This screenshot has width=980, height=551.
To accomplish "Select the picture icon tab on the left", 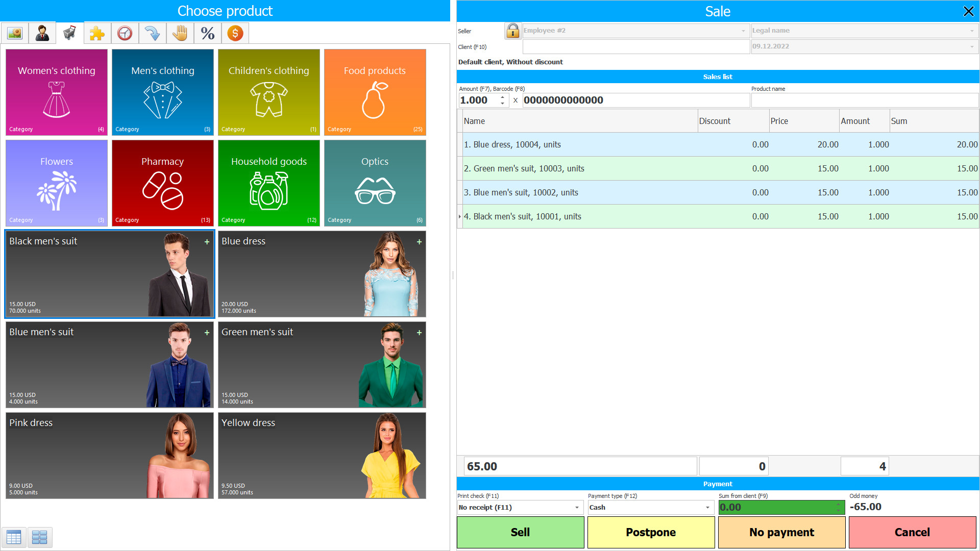I will click(x=15, y=33).
